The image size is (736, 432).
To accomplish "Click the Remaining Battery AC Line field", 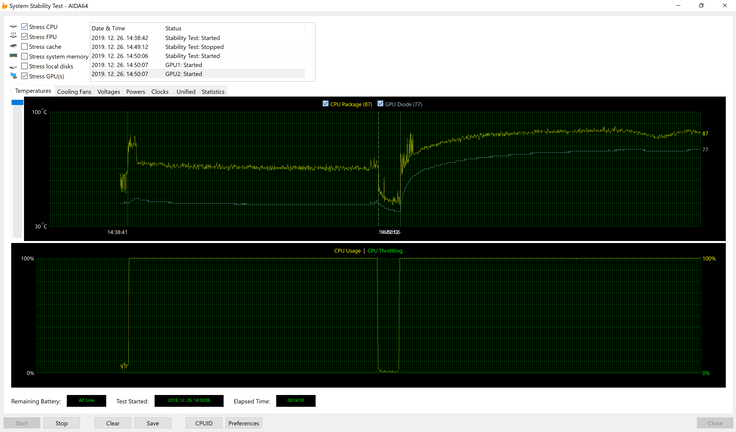I will [86, 401].
